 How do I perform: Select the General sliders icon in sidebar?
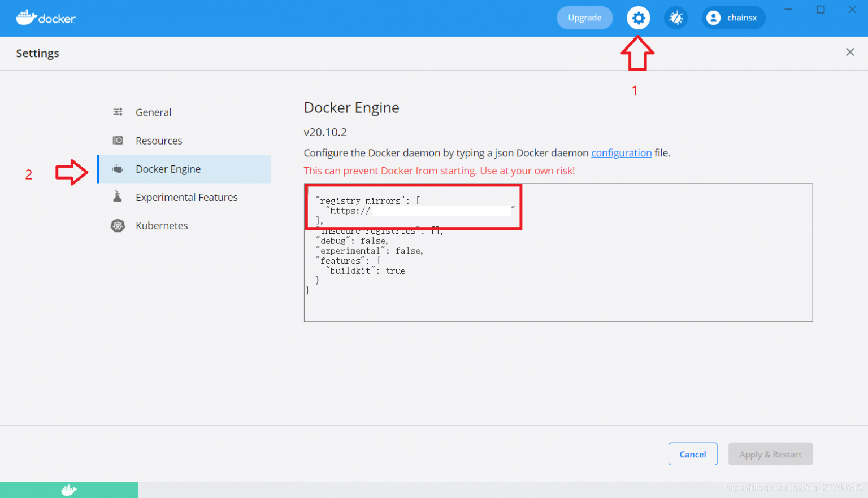tap(118, 112)
